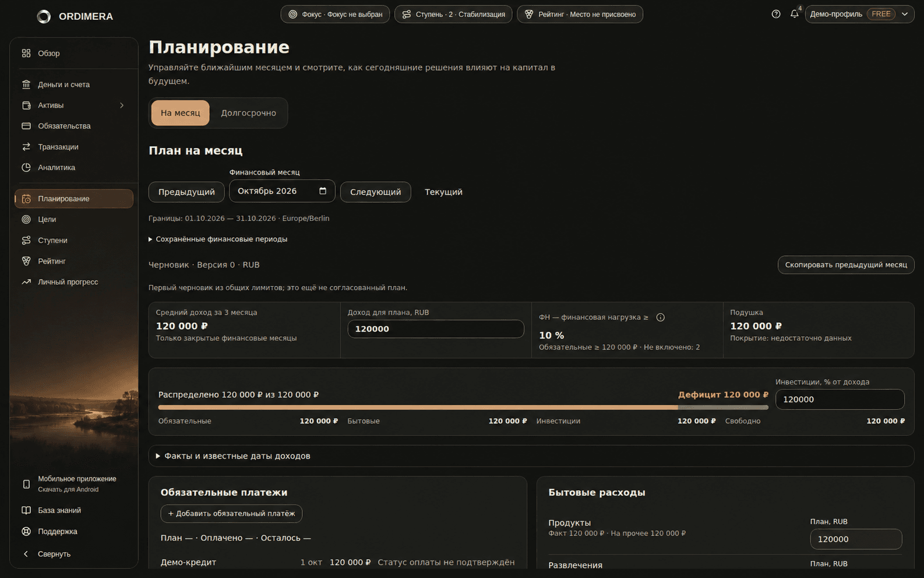The height and width of the screenshot is (578, 924).
Task: Click Добавить обязательный платёж button
Action: pos(231,513)
